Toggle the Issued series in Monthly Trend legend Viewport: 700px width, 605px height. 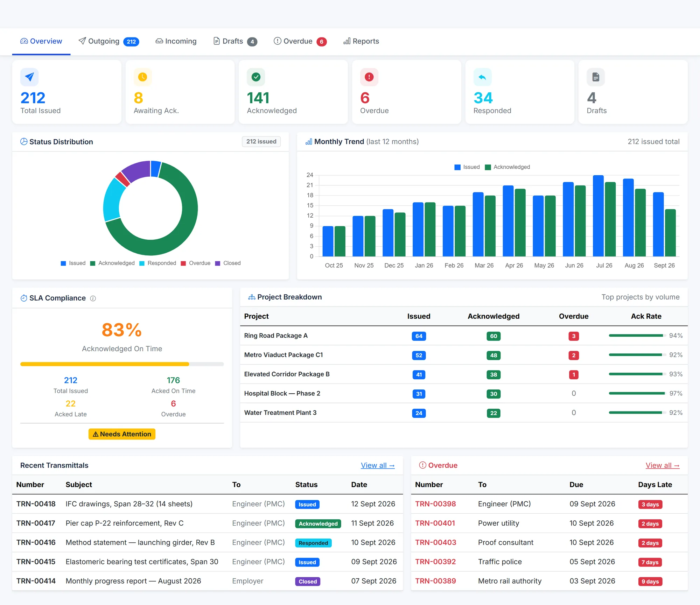(x=467, y=167)
